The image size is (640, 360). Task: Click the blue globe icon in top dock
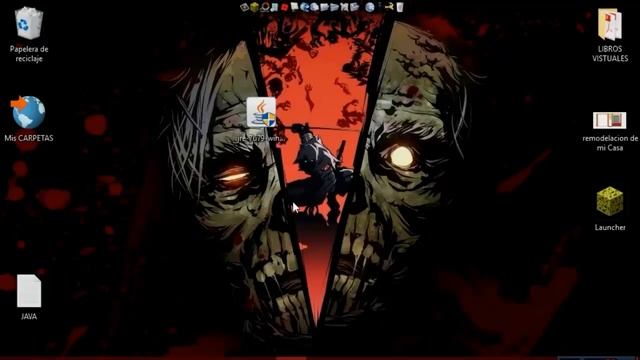coord(370,7)
